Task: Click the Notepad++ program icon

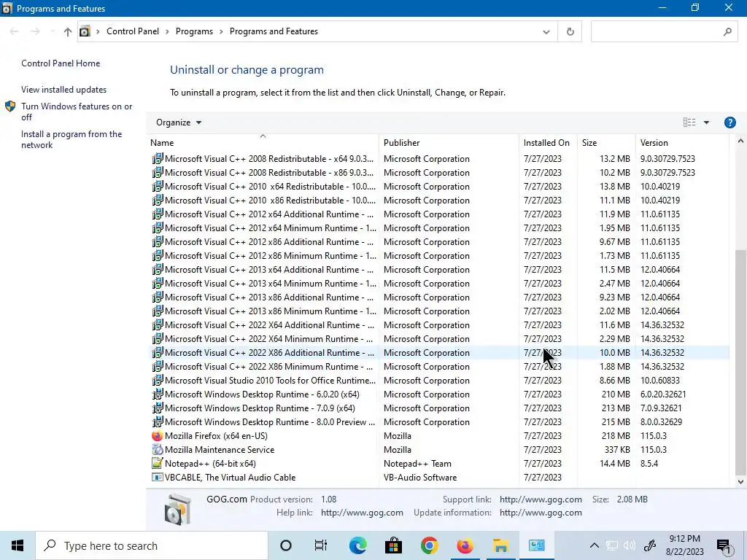Action: pyautogui.click(x=158, y=463)
